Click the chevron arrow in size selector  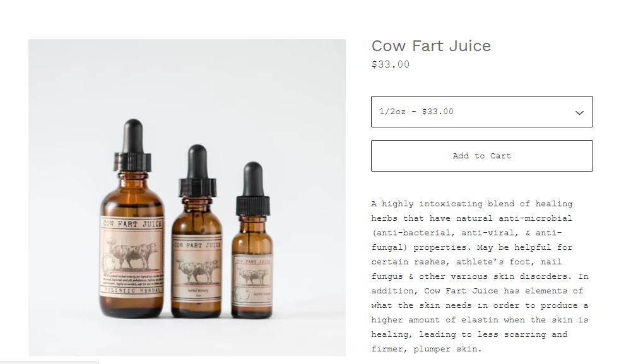coord(579,112)
